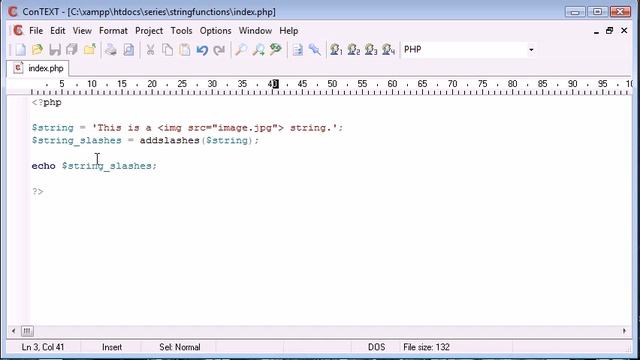The image size is (640, 360).
Task: Open the Edit menu
Action: 58,31
